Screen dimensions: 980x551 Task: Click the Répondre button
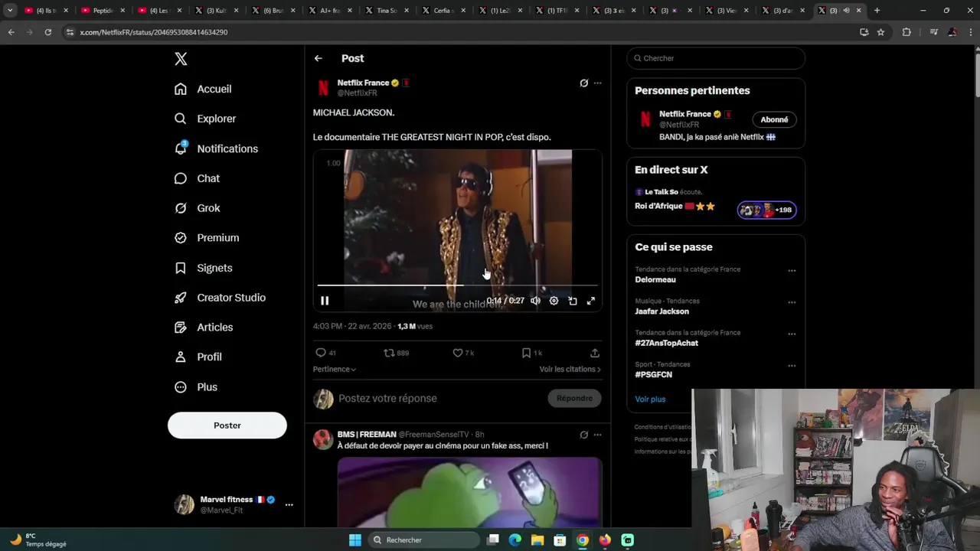click(574, 398)
